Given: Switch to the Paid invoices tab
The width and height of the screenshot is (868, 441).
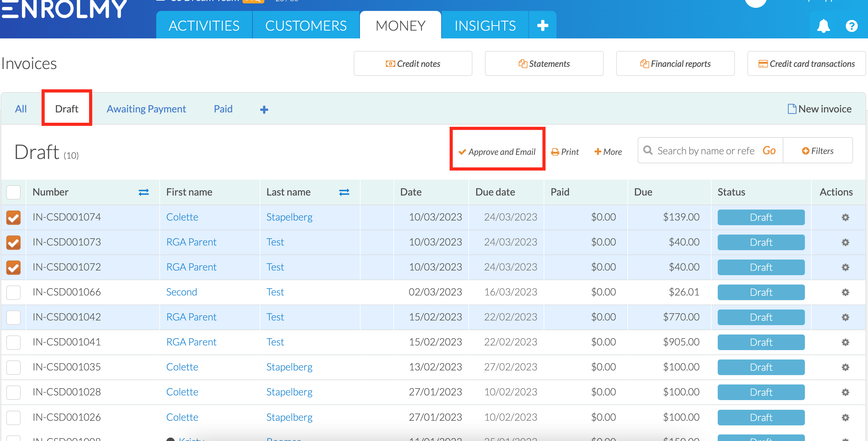Looking at the screenshot, I should click(x=223, y=109).
